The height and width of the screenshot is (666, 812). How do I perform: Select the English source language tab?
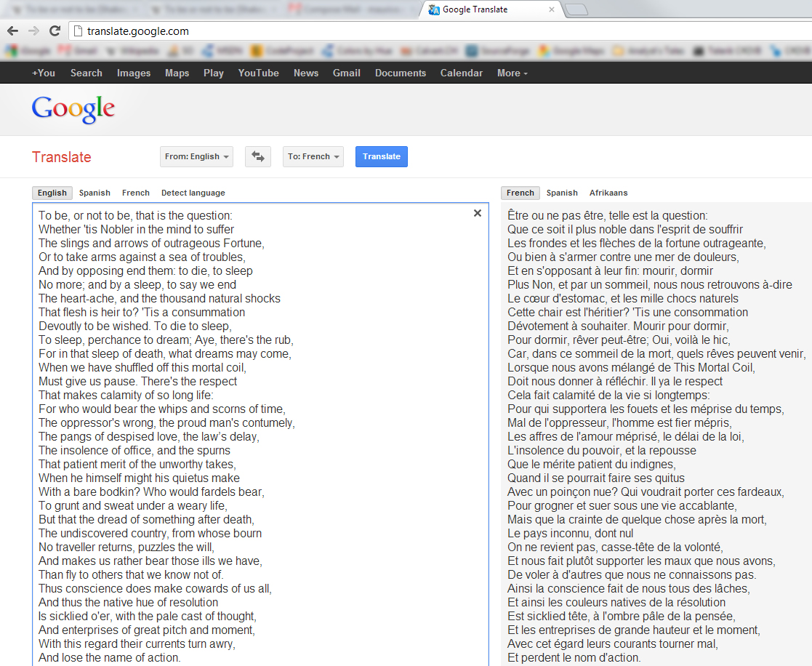(52, 193)
